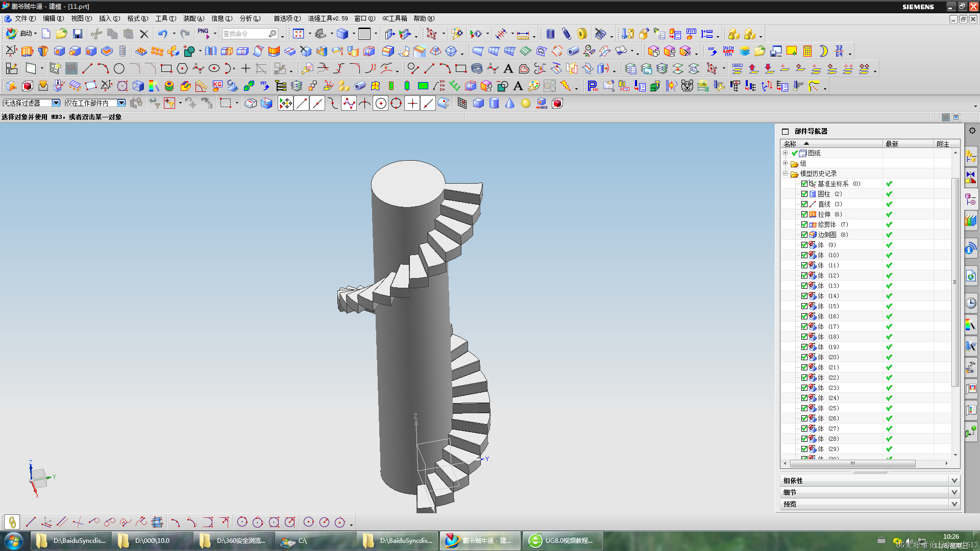Screen dimensions: 980x551
Task: Toggle the 体 (9) checkbox
Action: point(804,245)
